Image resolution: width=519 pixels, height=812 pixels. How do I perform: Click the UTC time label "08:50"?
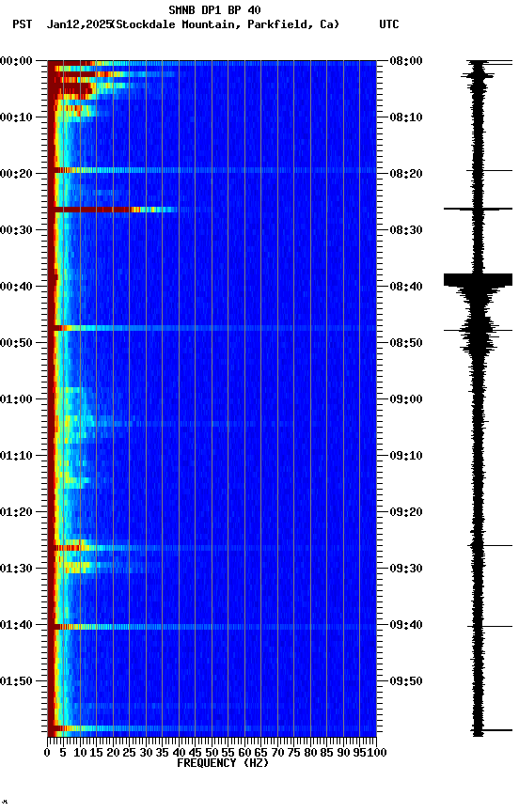coord(406,343)
